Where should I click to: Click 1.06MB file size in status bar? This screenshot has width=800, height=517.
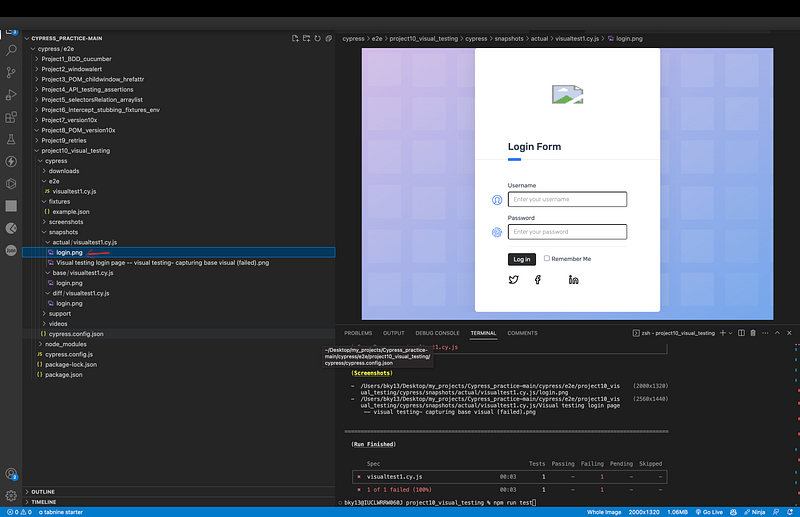click(x=677, y=512)
